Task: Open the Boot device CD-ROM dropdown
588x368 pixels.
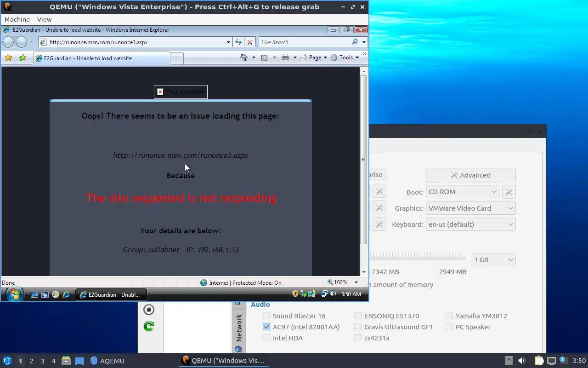Action: (x=463, y=192)
